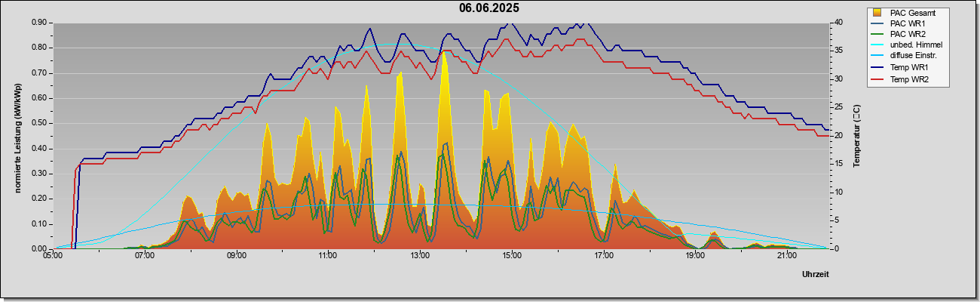Click the 0.70 power axis value
The height and width of the screenshot is (302, 980).
click(40, 73)
